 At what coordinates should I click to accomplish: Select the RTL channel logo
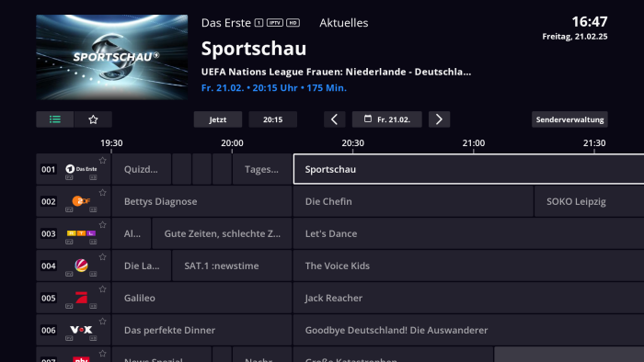coord(81,233)
